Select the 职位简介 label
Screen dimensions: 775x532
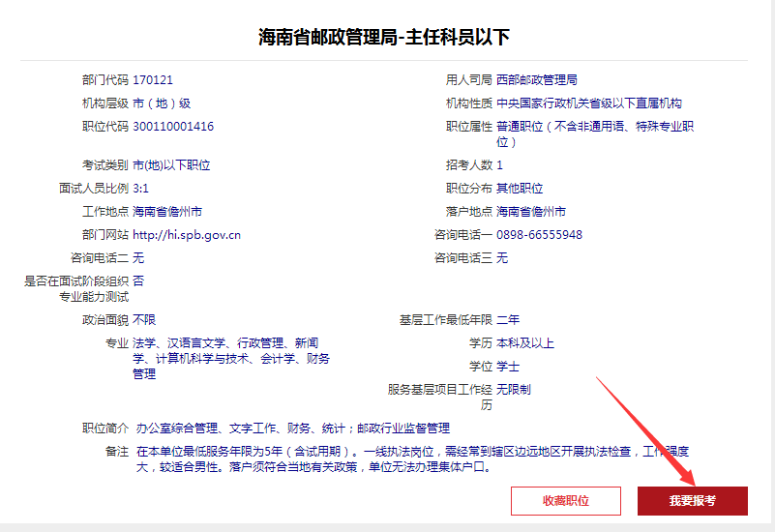105,428
